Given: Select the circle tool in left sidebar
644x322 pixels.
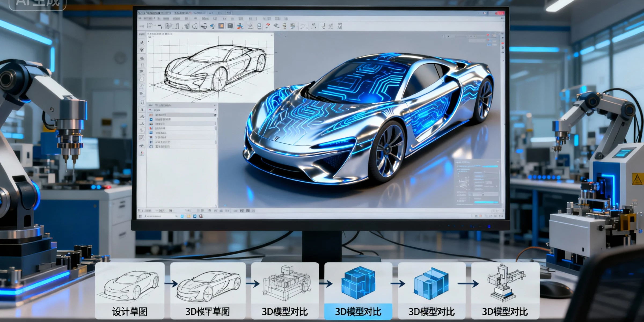Looking at the screenshot, I should coord(142,79).
